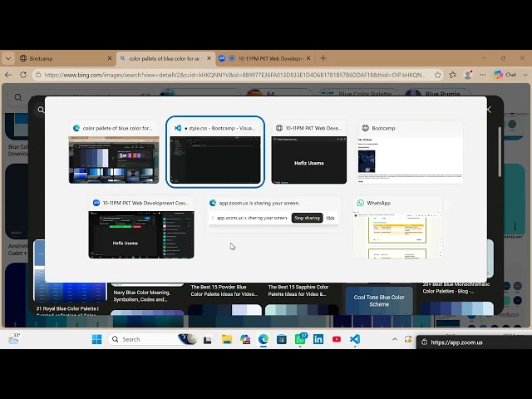The height and width of the screenshot is (399, 532).
Task: Select the Blue Purple suggestion chip
Action: pos(437,93)
